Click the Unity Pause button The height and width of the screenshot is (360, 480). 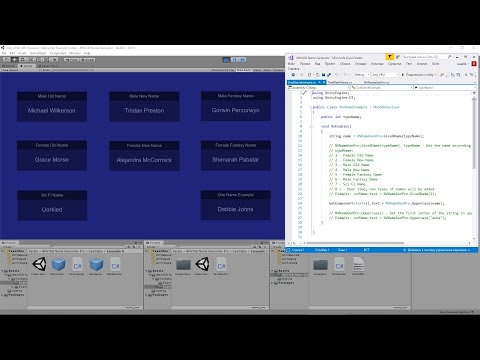pyautogui.click(x=235, y=60)
